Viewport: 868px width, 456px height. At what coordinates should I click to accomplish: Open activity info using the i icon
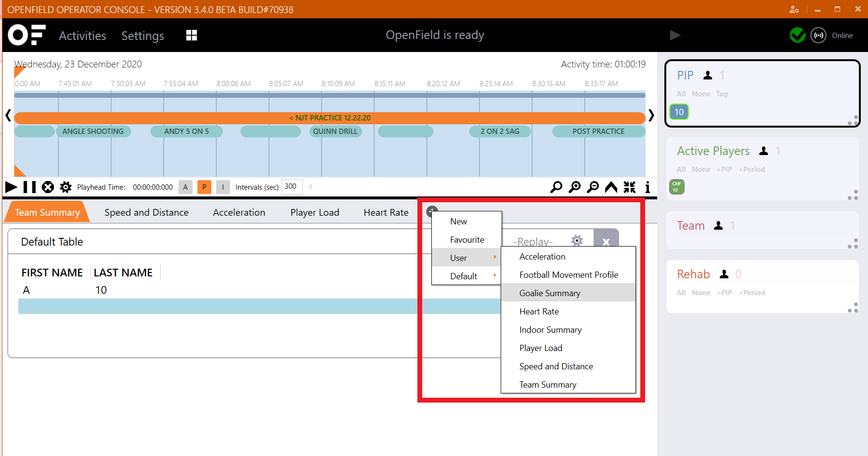[648, 187]
